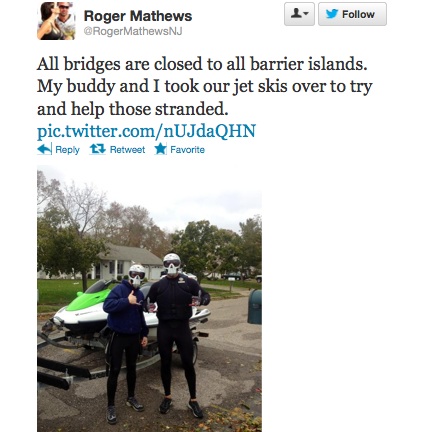Select the Retweet text link
The image size is (422, 432).
[127, 150]
